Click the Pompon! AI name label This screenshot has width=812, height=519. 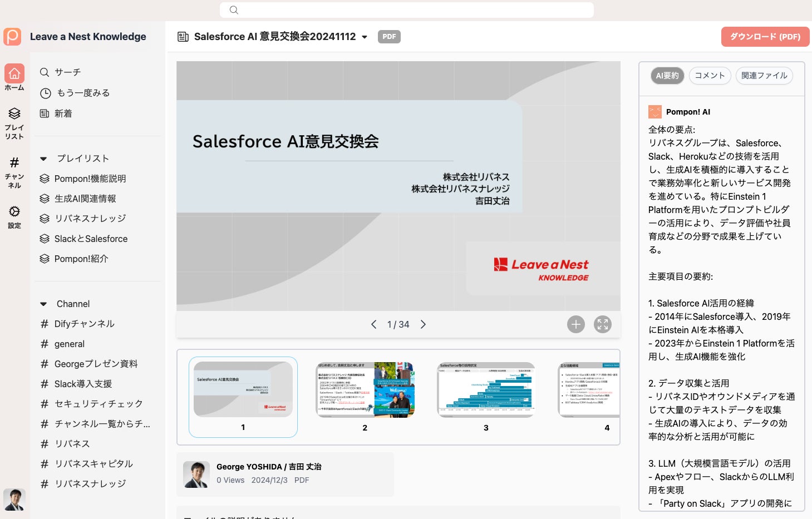688,112
